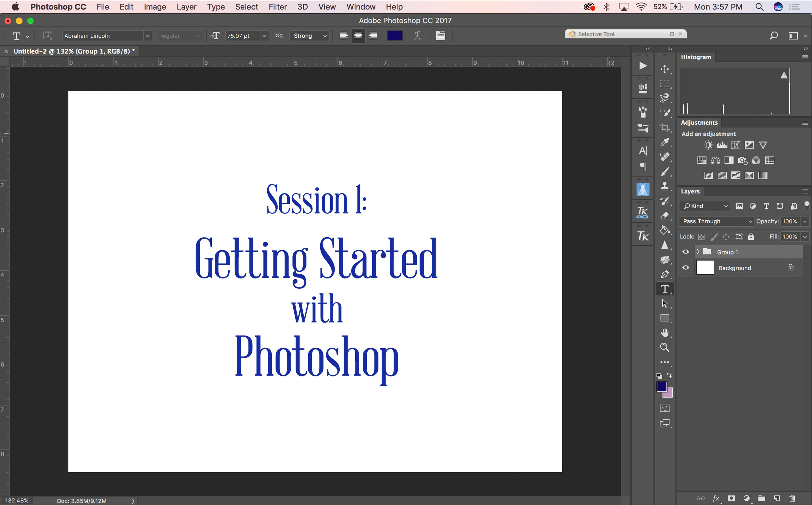Hide the Background layer
This screenshot has height=505, width=812.
pos(685,267)
